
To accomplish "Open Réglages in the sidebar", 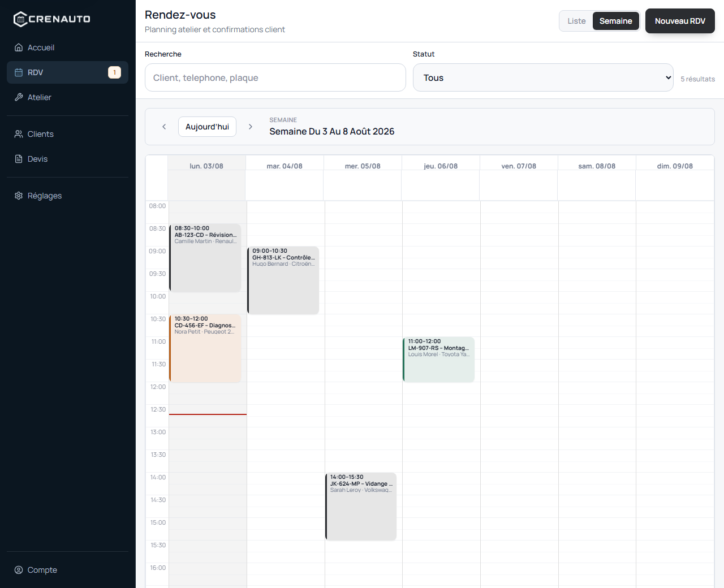I will tap(68, 196).
